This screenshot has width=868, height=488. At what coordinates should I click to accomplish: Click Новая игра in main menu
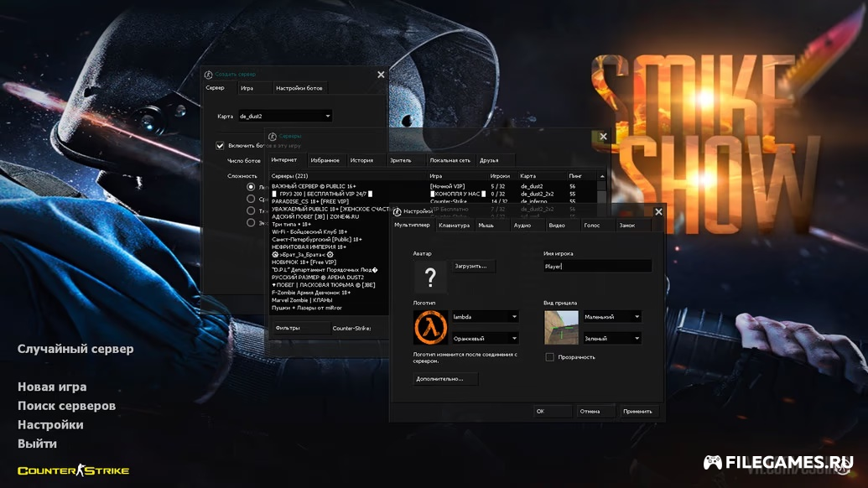click(x=52, y=387)
